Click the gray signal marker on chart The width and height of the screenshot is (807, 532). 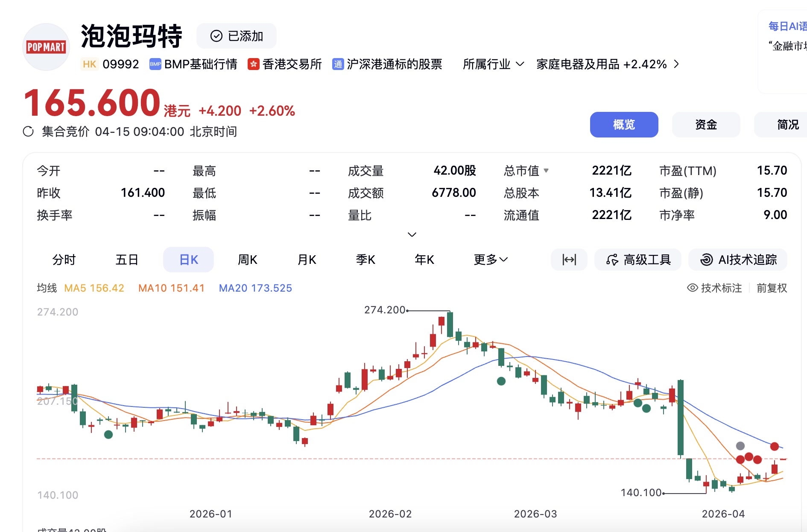tap(740, 446)
